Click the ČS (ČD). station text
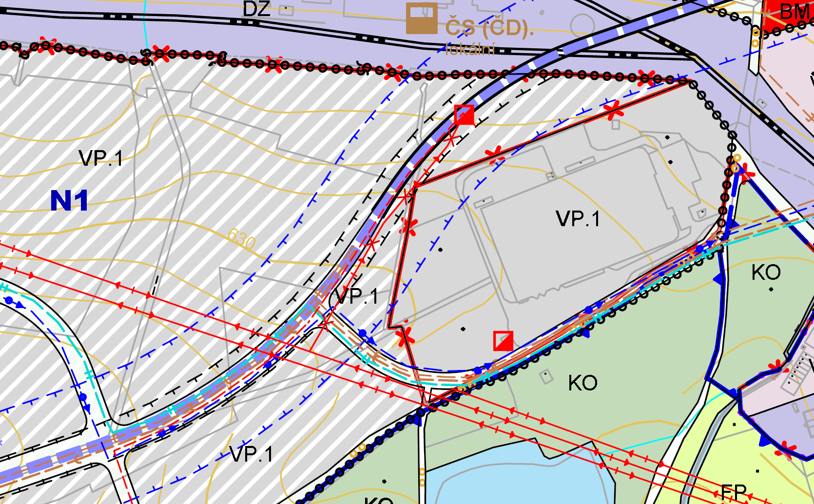Viewport: 814px width, 504px height. tap(489, 28)
